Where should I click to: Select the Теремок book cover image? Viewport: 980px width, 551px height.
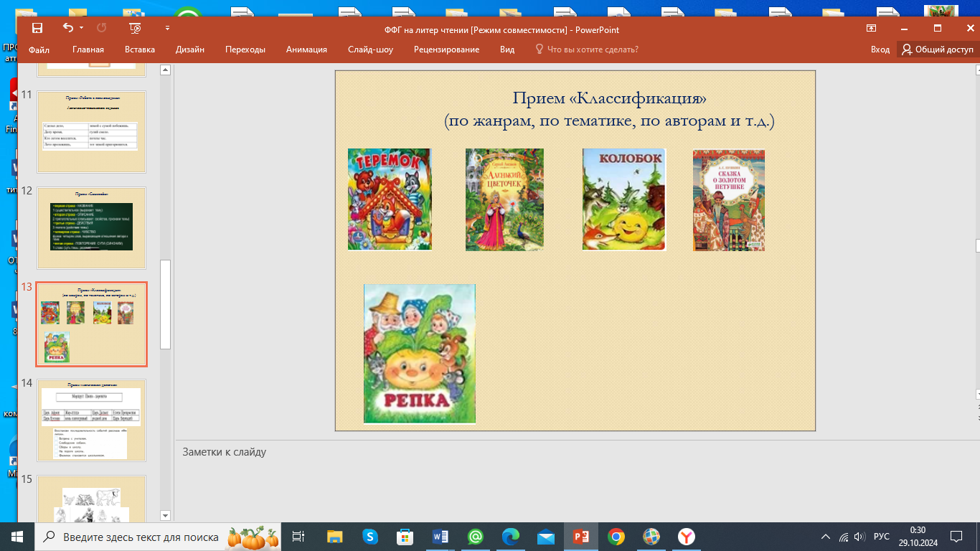pyautogui.click(x=390, y=199)
